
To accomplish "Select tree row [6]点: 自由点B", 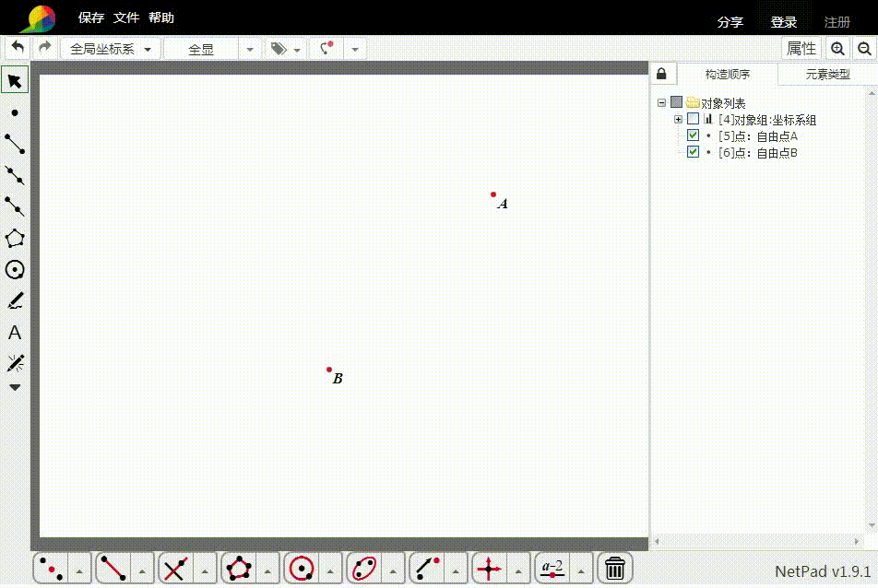I will coord(758,153).
